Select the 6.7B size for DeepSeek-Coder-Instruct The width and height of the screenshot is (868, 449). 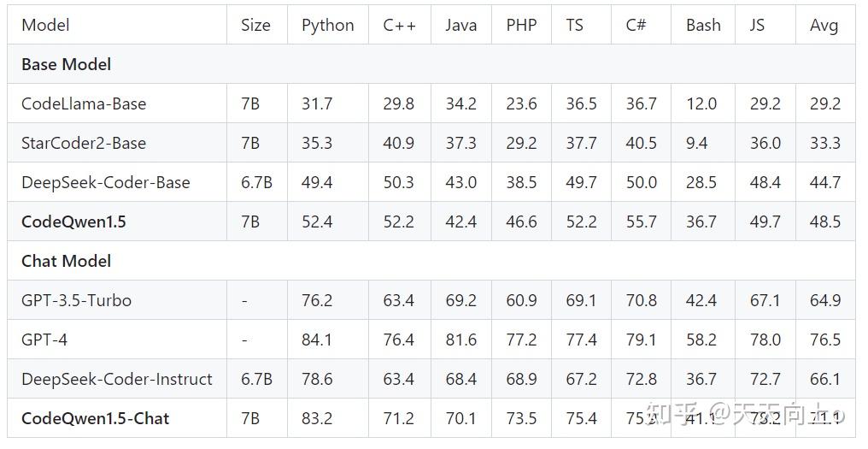click(256, 379)
